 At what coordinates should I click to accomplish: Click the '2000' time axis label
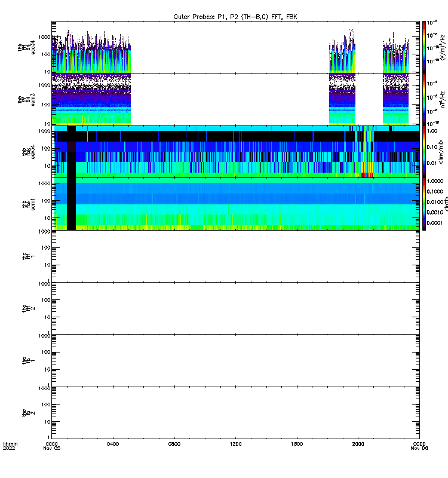[x=358, y=444]
